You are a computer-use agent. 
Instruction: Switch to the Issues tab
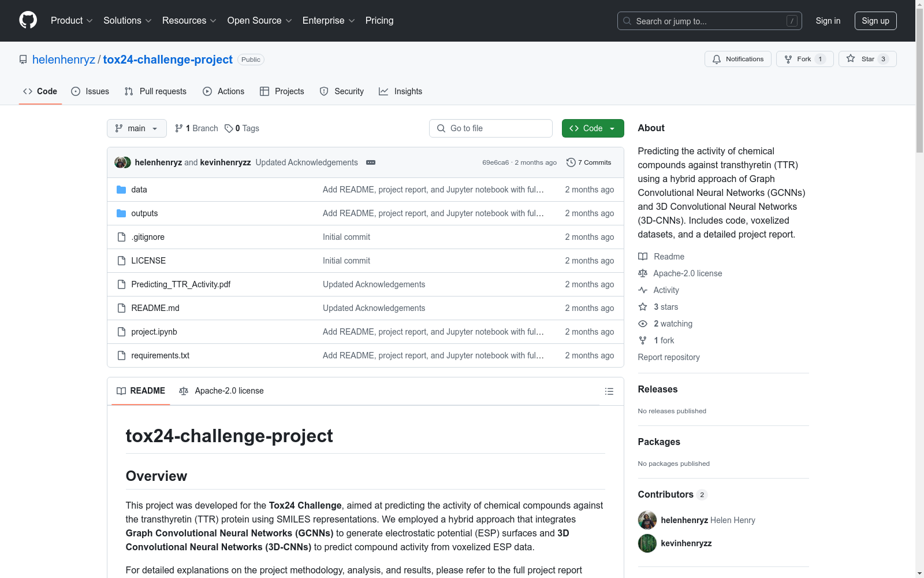tap(90, 91)
